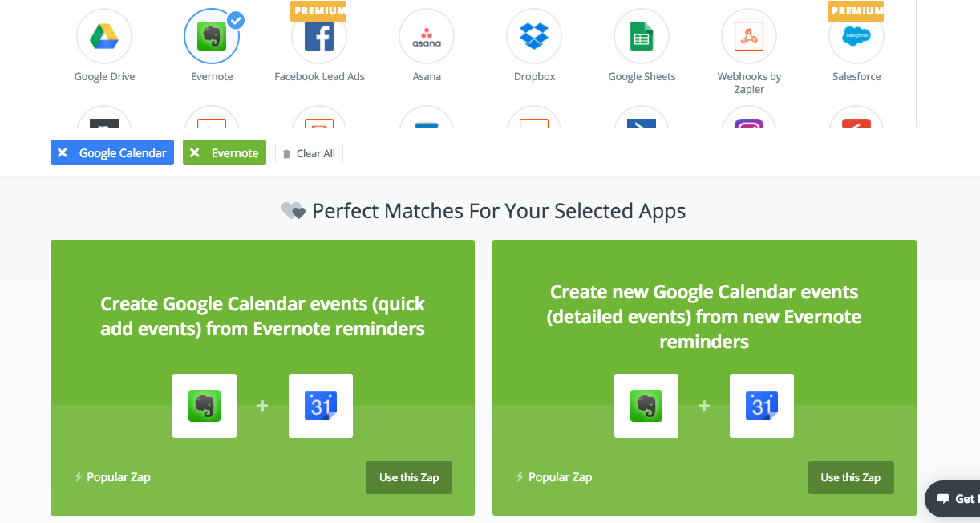
Task: Open the quick add events Zap title
Action: pyautogui.click(x=262, y=316)
